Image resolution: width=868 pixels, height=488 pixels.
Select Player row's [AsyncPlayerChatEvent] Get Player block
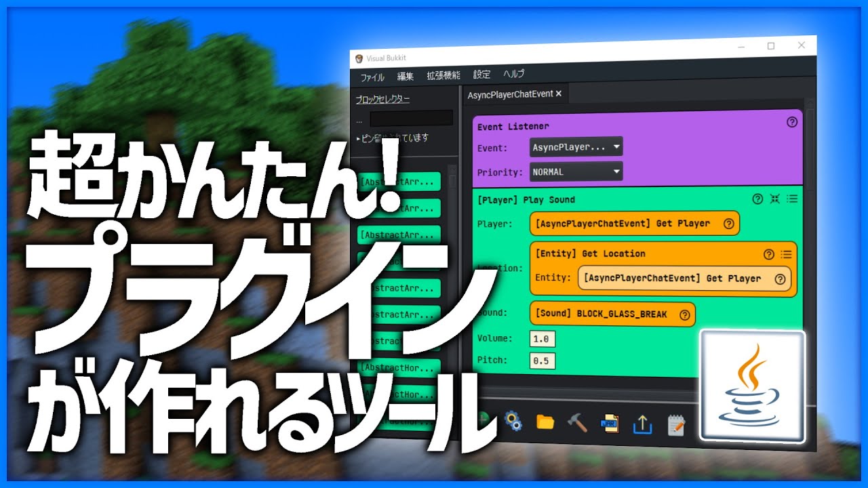click(634, 224)
